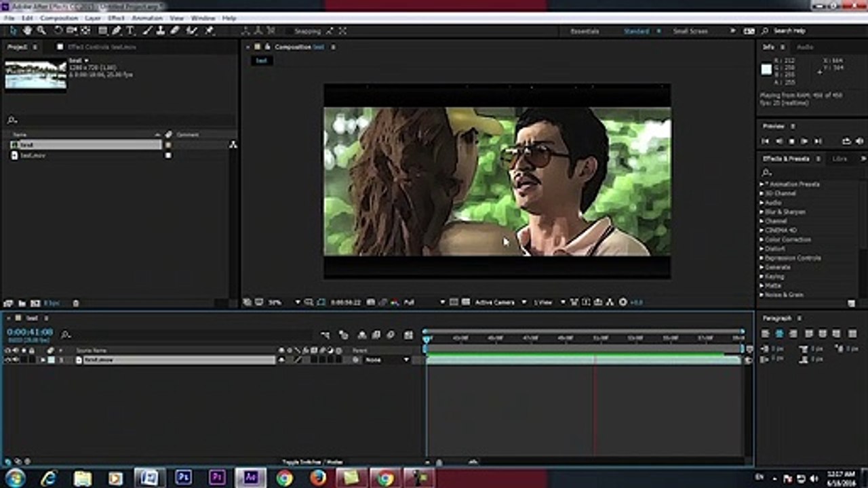Toggle Transparency Grid in the viewer

click(x=466, y=302)
